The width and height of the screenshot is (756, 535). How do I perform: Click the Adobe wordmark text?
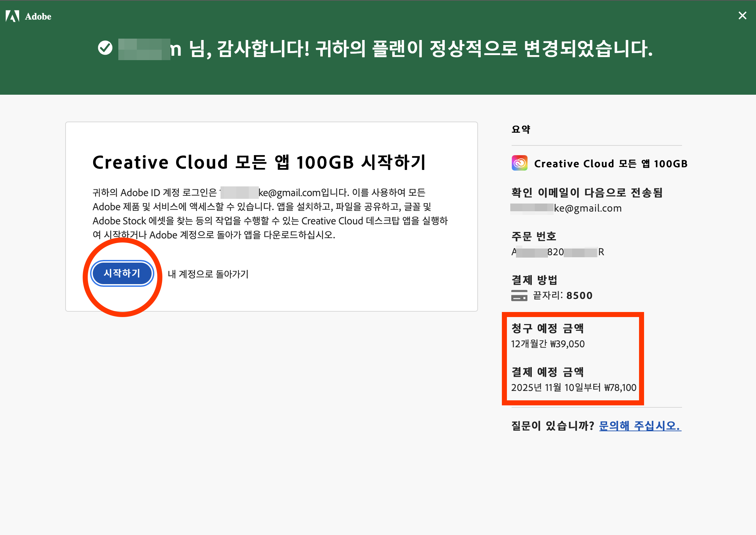[x=38, y=16]
